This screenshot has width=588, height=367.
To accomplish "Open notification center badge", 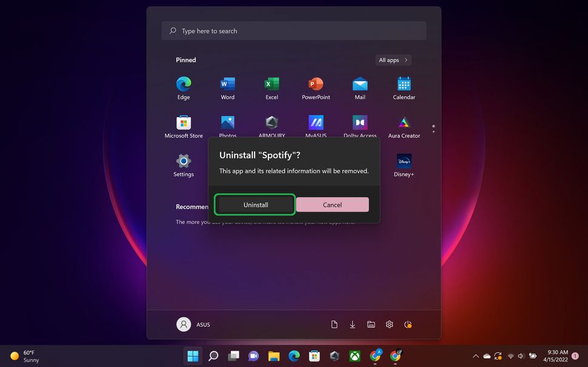I will click(x=575, y=355).
